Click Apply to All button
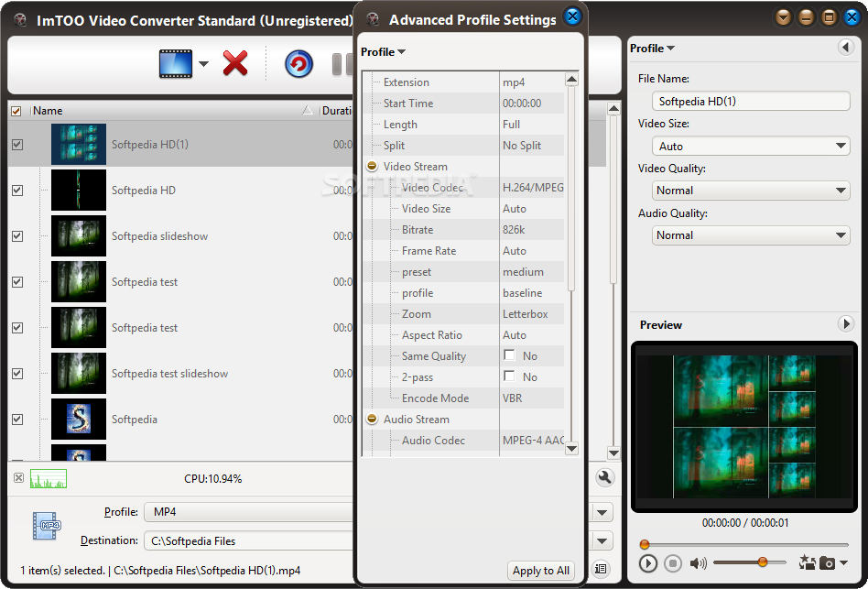The image size is (868, 589). 541,571
